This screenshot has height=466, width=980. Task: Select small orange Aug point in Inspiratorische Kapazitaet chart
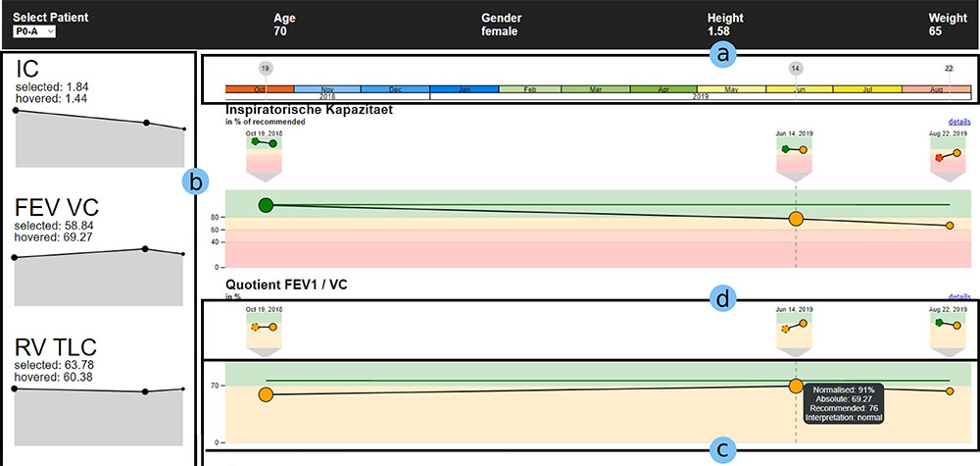coord(950,226)
